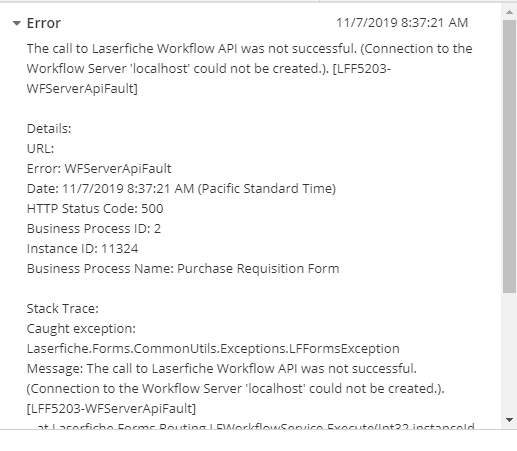Click the HTTP Status Code: 500 line
The height and width of the screenshot is (451, 517).
95,209
